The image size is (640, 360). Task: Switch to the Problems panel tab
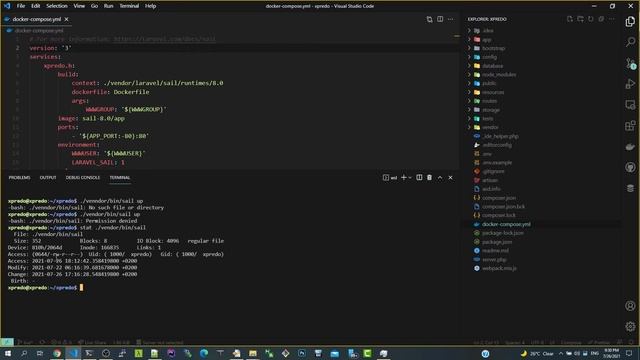coord(20,178)
